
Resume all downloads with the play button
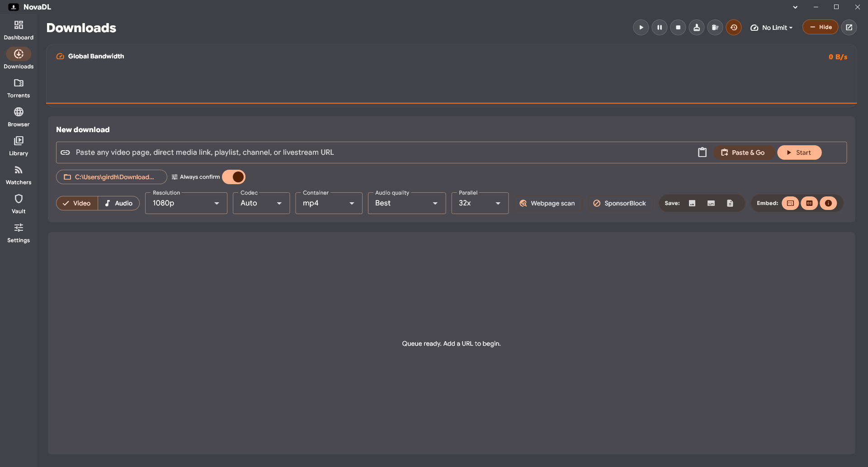[641, 28]
